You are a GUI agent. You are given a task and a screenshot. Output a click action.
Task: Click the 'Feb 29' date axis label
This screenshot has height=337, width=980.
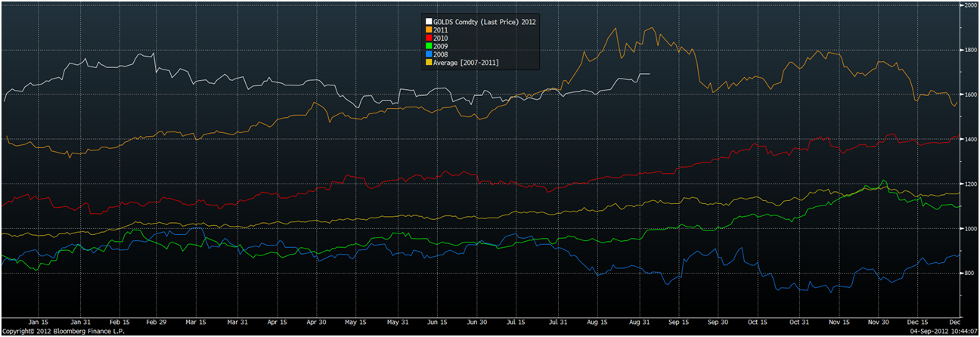point(157,322)
